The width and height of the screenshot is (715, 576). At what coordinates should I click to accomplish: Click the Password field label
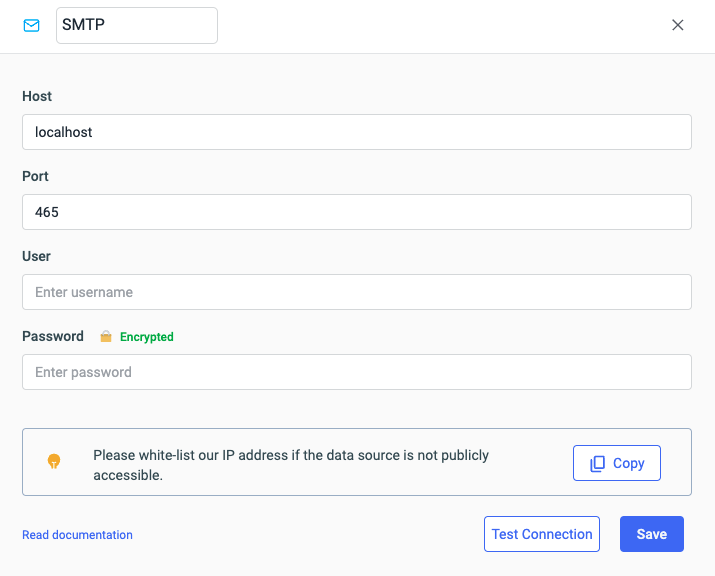53,336
